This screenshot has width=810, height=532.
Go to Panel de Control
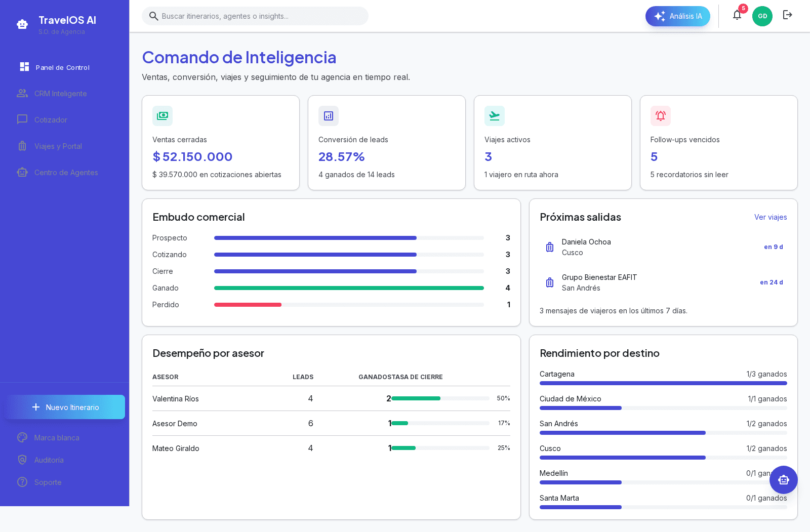coord(65,67)
